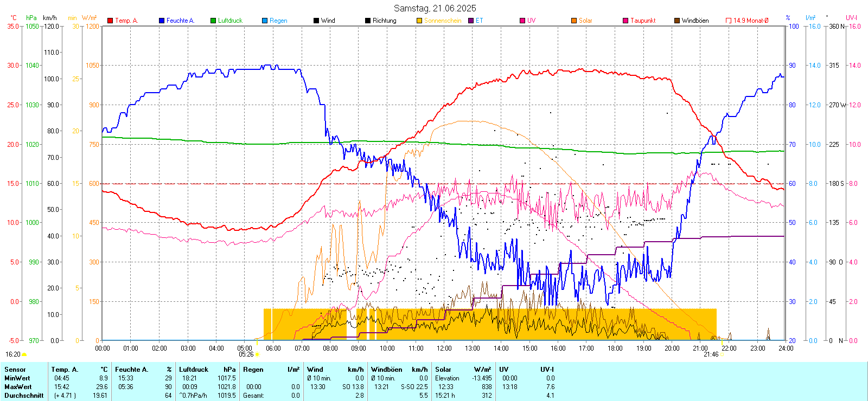Click the brown Windböen legend square
Image resolution: width=868 pixels, height=401 pixels.
(677, 21)
